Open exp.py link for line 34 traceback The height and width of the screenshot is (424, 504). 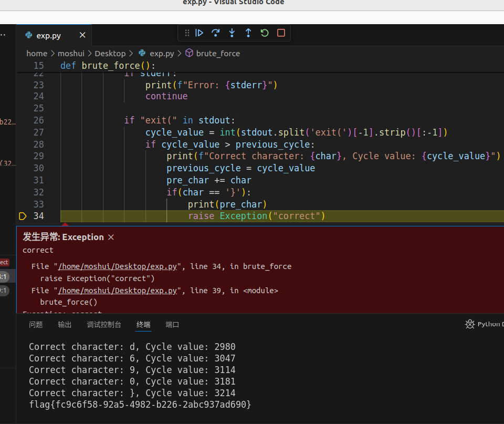point(117,266)
